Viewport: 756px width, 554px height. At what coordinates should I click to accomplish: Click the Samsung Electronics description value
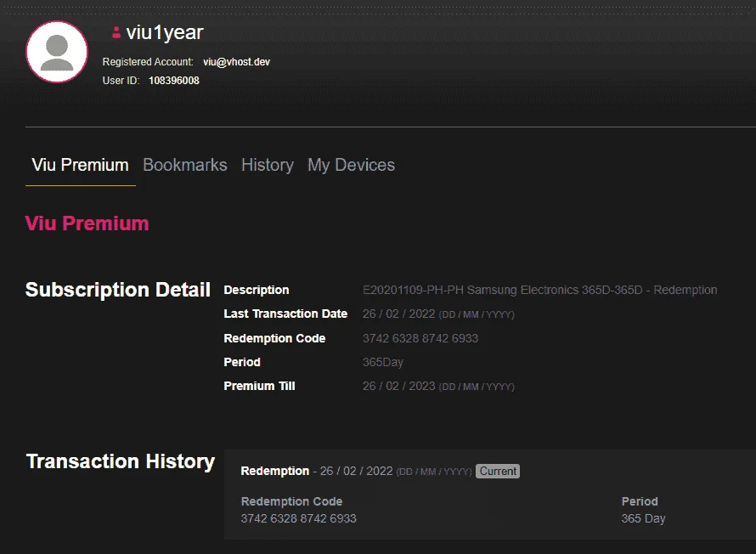pyautogui.click(x=540, y=290)
